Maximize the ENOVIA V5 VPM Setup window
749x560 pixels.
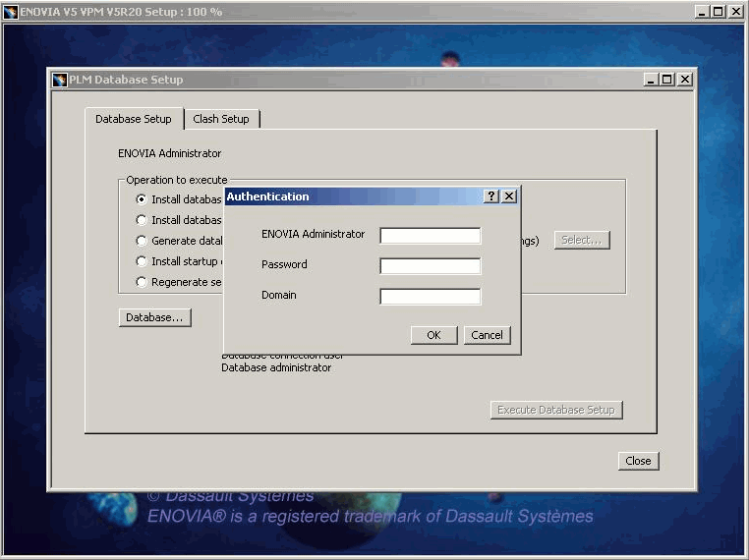tap(719, 12)
